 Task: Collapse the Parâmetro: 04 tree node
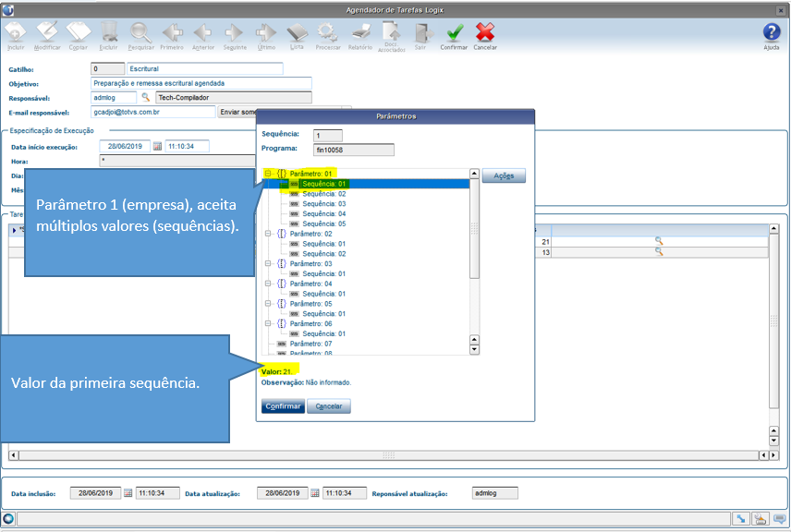click(268, 284)
